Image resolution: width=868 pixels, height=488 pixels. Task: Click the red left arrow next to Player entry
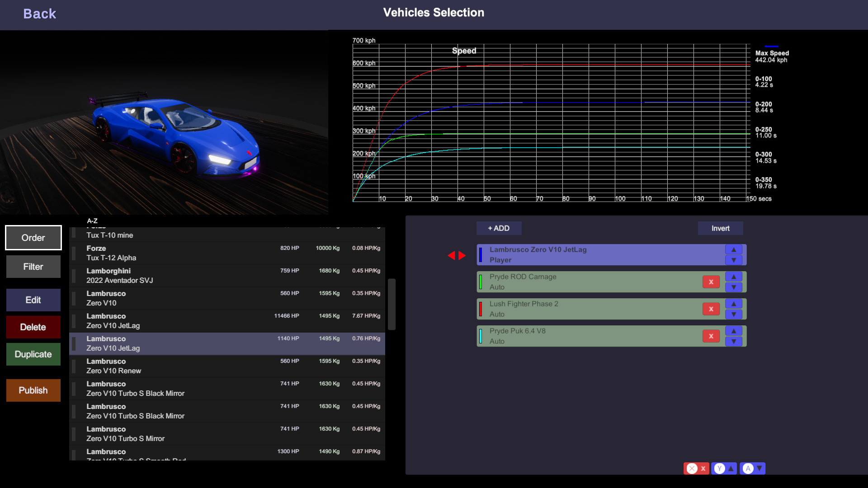[453, 255]
